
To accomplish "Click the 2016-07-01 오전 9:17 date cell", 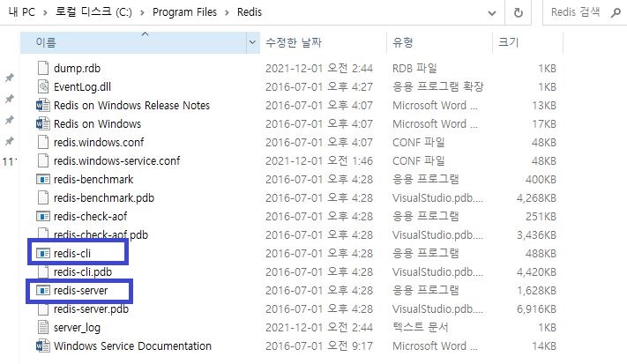I will pyautogui.click(x=319, y=345).
